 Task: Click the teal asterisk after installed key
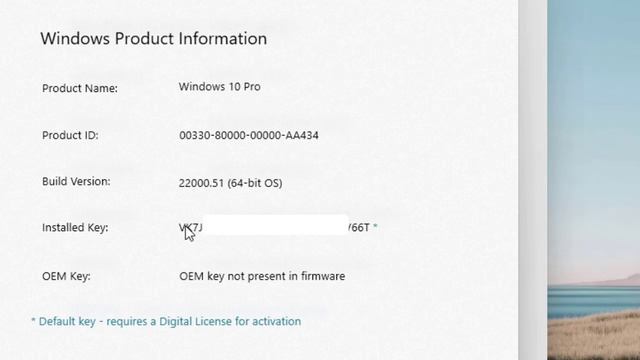coord(375,226)
